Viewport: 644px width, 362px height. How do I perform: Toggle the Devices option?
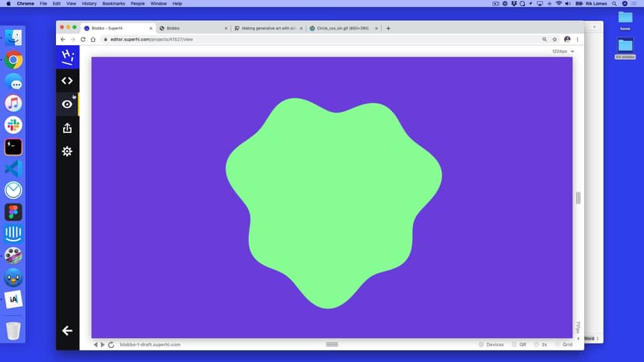pos(481,344)
